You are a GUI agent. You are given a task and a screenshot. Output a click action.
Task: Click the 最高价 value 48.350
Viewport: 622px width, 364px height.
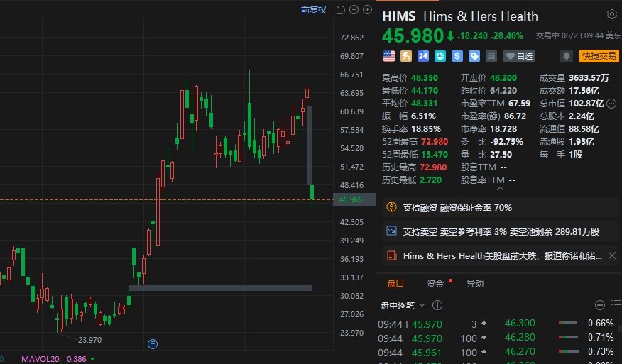click(425, 78)
